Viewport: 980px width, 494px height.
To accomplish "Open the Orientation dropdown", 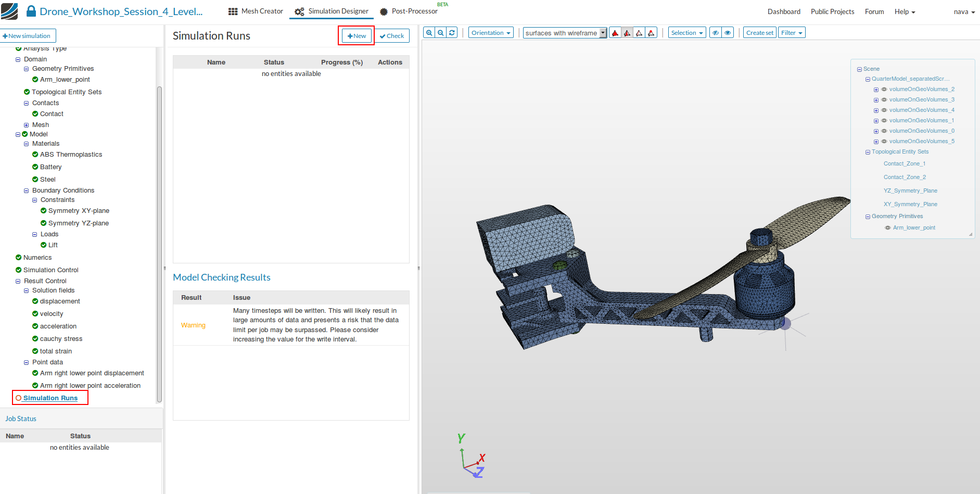I will point(490,33).
